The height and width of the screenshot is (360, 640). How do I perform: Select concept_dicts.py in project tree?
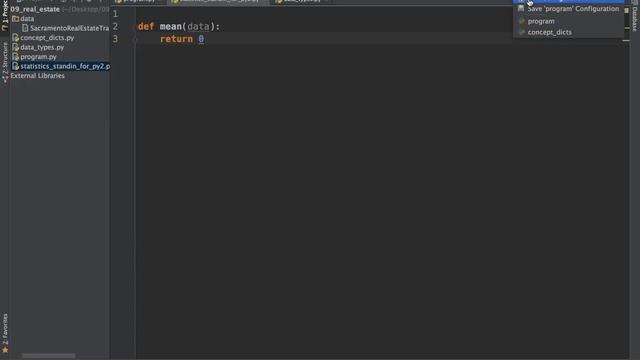47,38
